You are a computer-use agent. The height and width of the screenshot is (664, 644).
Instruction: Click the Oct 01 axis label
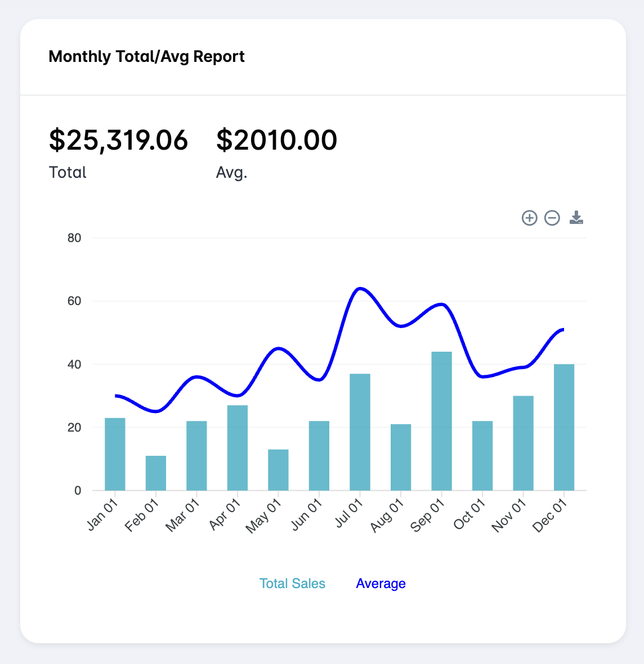(468, 513)
